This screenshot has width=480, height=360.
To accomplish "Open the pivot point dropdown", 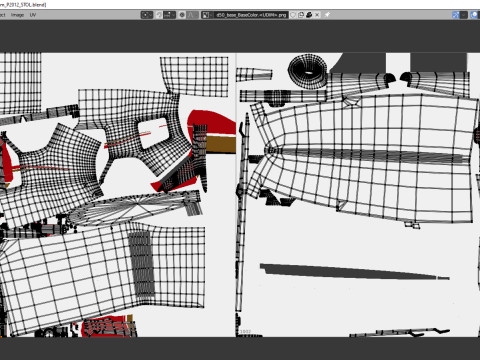I will click(x=147, y=15).
